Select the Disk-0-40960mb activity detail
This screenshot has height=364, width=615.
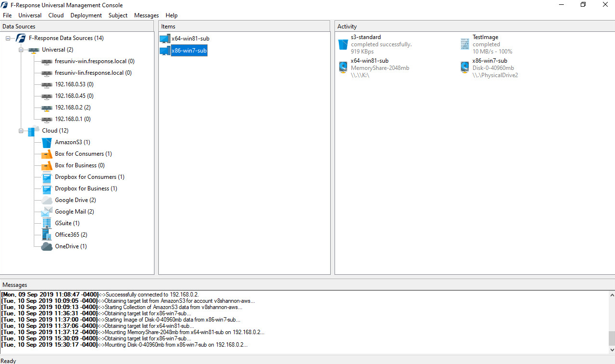click(493, 68)
